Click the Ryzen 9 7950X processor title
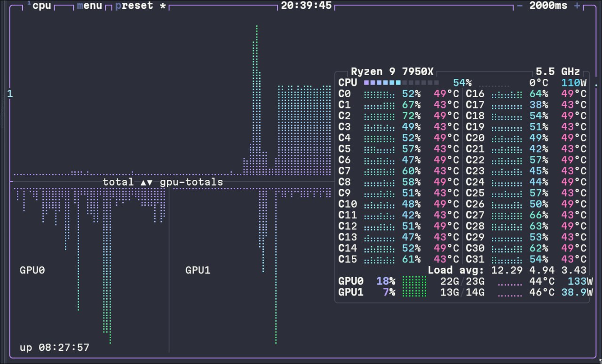The image size is (602, 364). pyautogui.click(x=392, y=72)
